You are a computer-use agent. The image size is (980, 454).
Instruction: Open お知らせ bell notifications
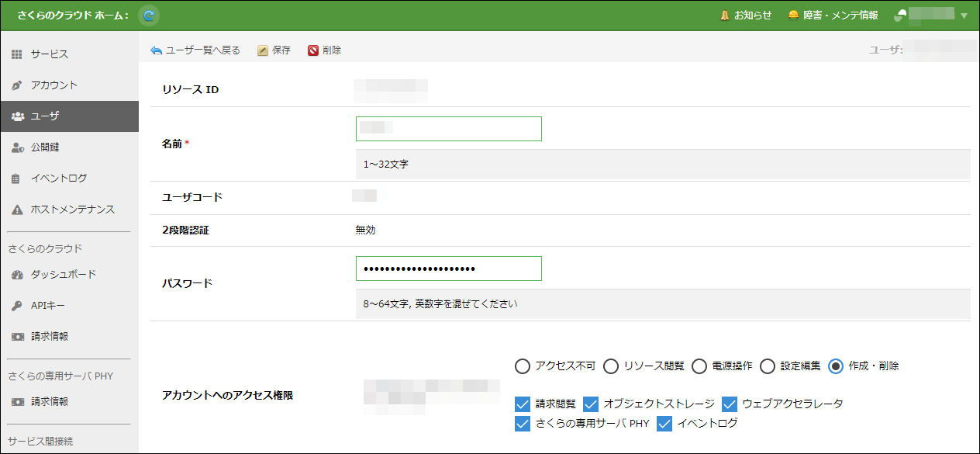pyautogui.click(x=726, y=16)
